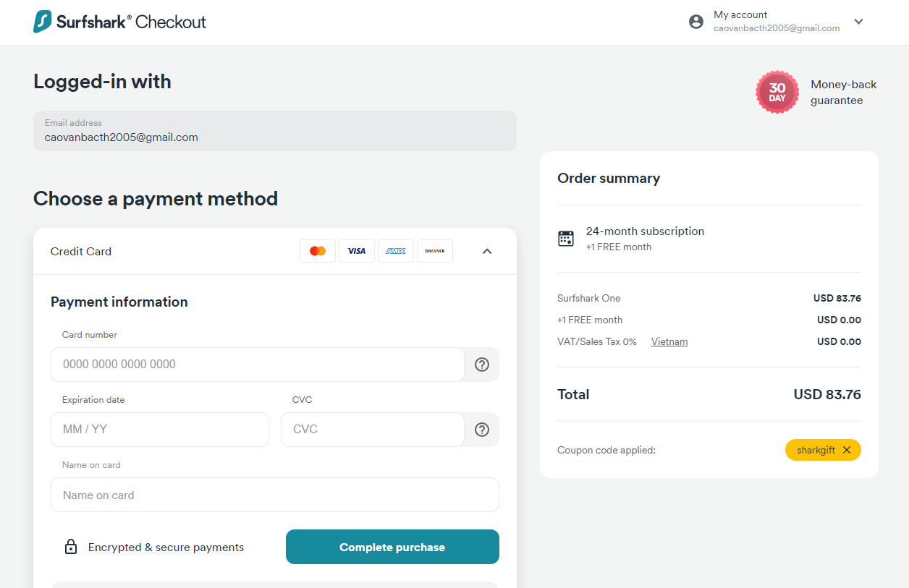
Task: Focus the Card number input field
Action: [x=258, y=365]
